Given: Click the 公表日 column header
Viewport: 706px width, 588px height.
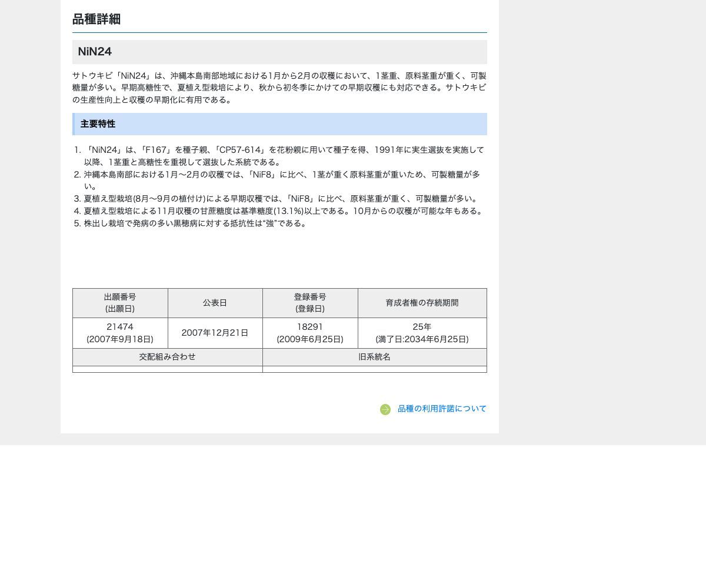Looking at the screenshot, I should (215, 303).
